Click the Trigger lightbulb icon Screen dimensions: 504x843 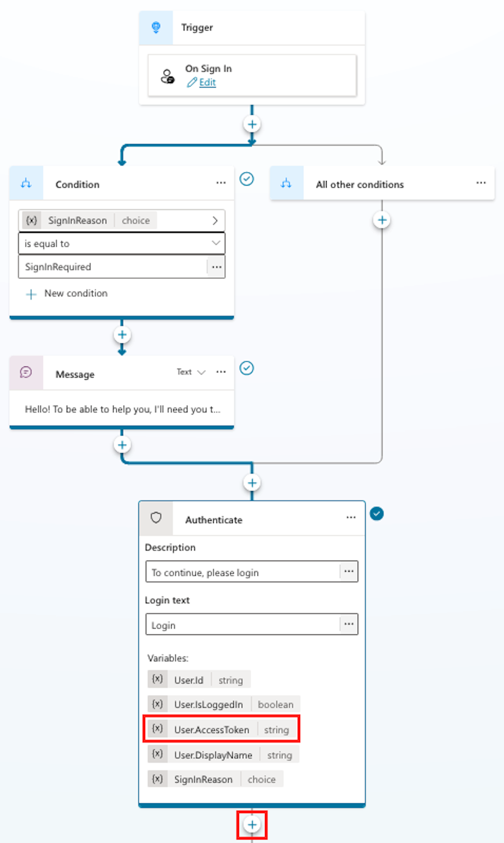(x=156, y=28)
